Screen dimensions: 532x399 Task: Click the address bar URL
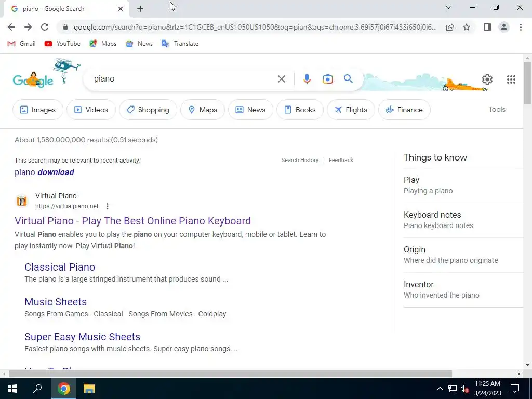pyautogui.click(x=255, y=27)
